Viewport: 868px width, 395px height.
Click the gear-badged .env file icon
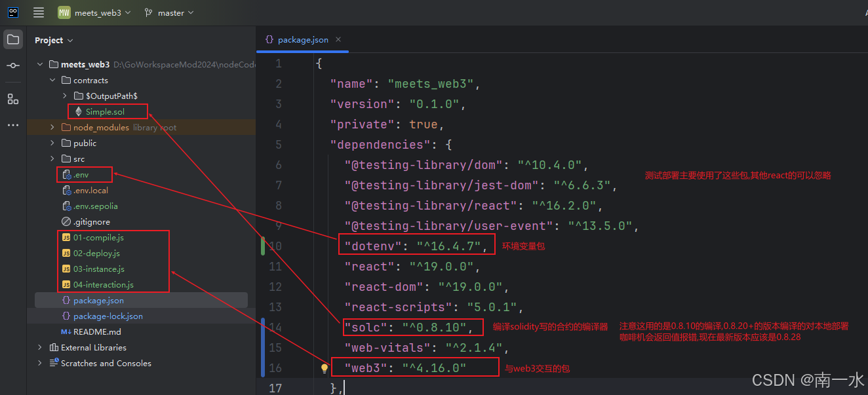click(68, 174)
